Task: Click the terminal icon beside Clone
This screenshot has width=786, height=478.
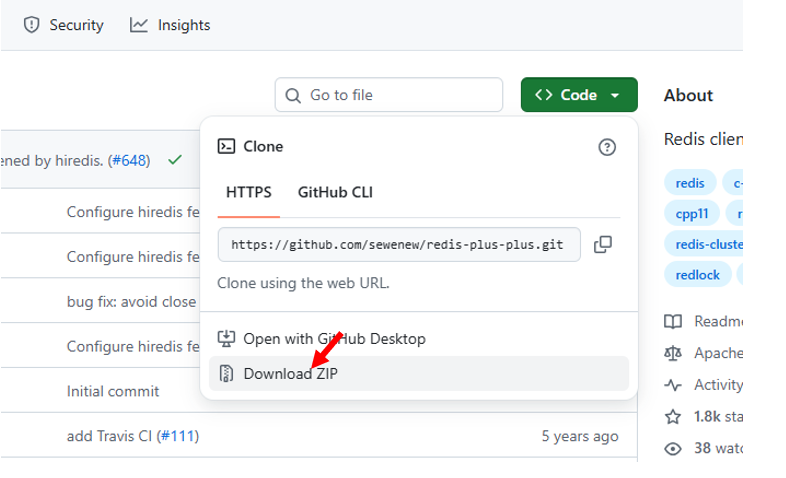Action: (226, 146)
